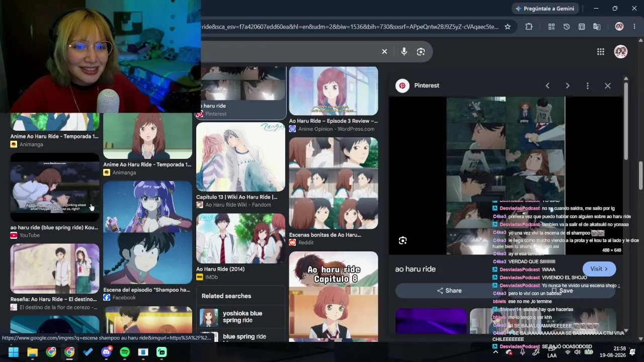Open the Windows Start menu

(x=14, y=352)
